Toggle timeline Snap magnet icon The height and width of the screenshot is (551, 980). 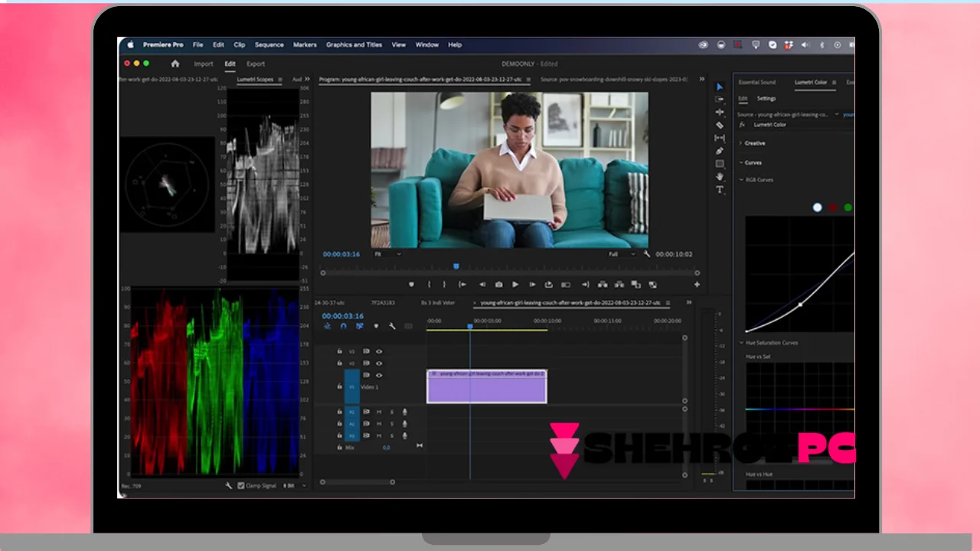pyautogui.click(x=343, y=326)
